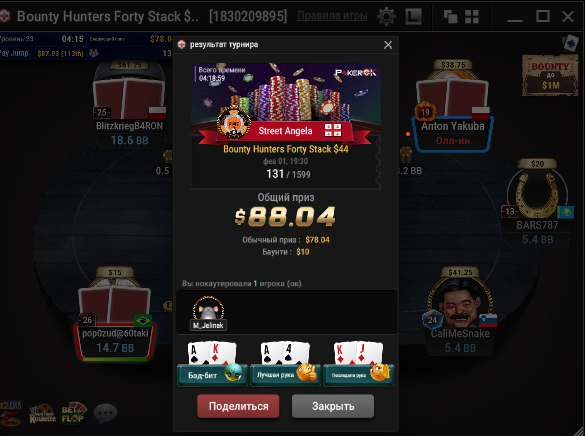Image resolution: width=585 pixels, height=436 pixels.
Task: Open the settings gear icon
Action: click(386, 16)
